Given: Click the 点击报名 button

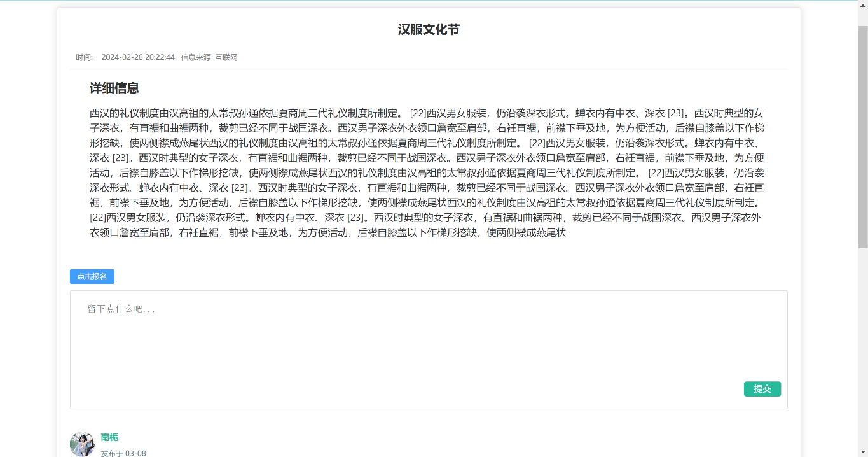Looking at the screenshot, I should (92, 277).
